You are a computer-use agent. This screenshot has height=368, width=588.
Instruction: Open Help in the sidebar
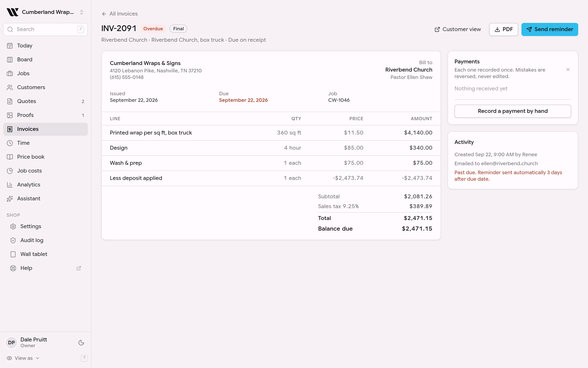(46, 268)
